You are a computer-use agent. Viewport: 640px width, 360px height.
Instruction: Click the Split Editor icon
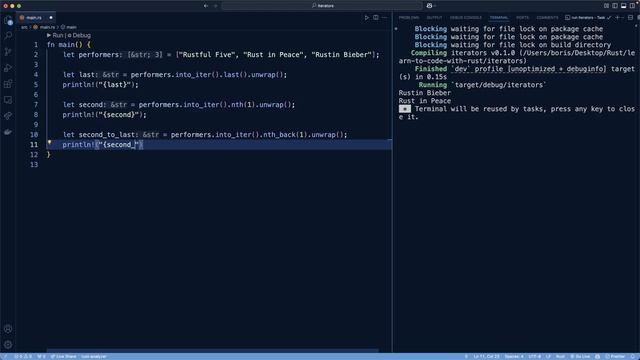(376, 18)
